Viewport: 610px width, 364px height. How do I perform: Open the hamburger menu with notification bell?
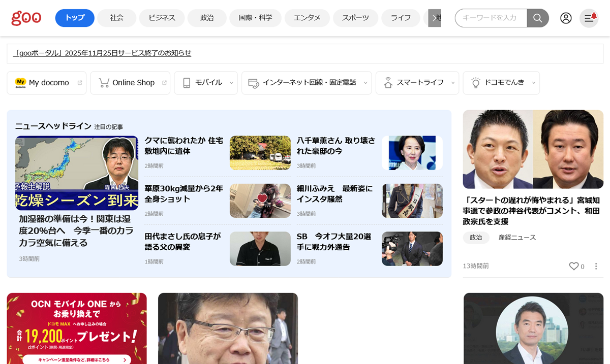pyautogui.click(x=589, y=18)
